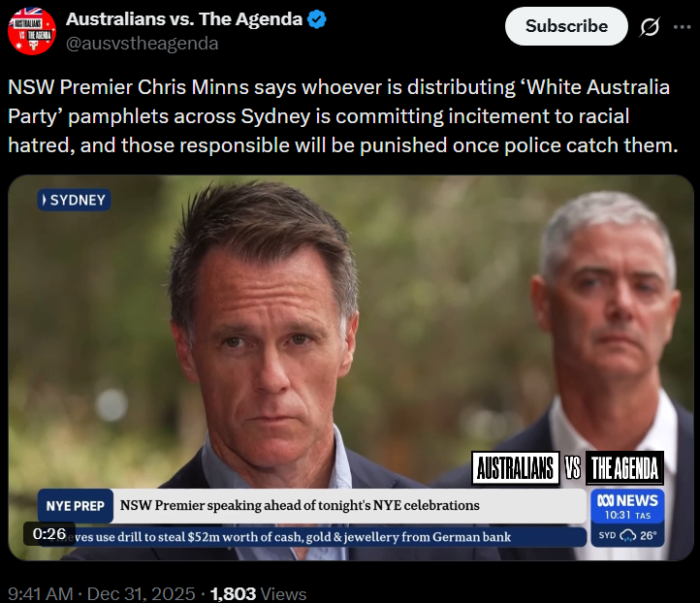Click the SYDNEY location tag in video
The height and width of the screenshot is (603, 700).
pos(74,200)
